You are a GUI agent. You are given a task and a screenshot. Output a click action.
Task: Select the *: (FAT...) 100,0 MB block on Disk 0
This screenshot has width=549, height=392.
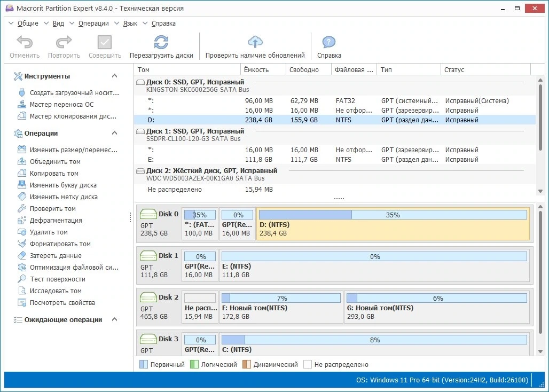click(x=200, y=224)
